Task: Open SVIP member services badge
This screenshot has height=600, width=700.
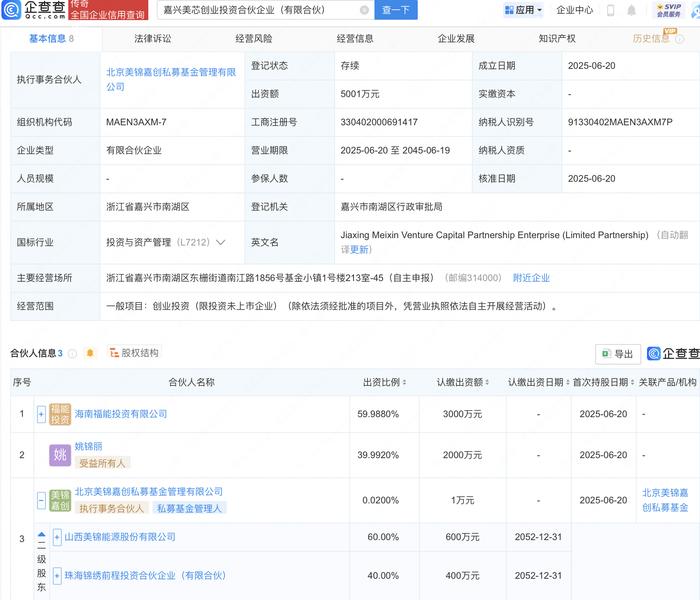Action: (x=668, y=10)
